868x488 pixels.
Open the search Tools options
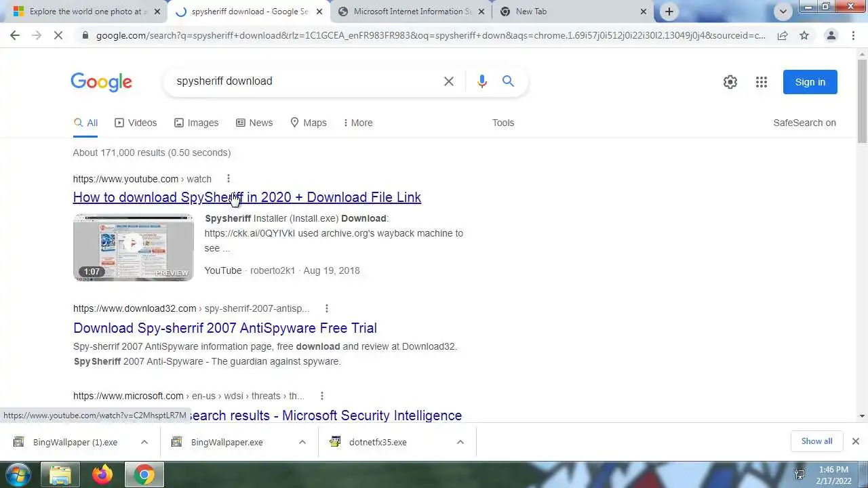coord(503,123)
